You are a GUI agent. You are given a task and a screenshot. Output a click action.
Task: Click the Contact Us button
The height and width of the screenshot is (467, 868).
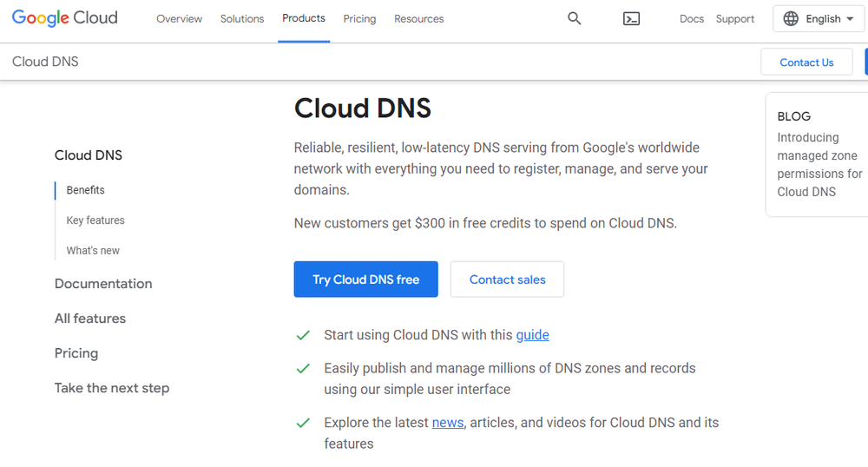point(806,62)
